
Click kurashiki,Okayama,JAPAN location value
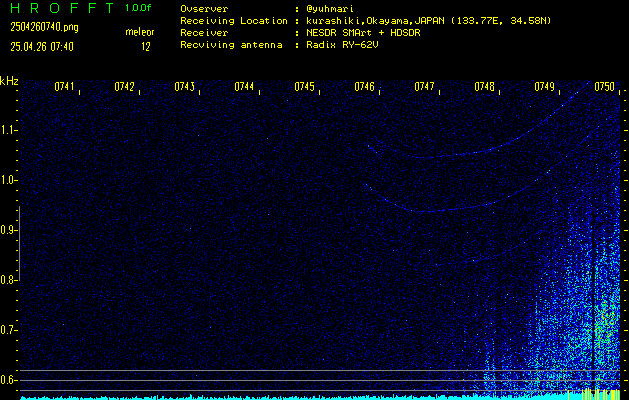coord(428,21)
